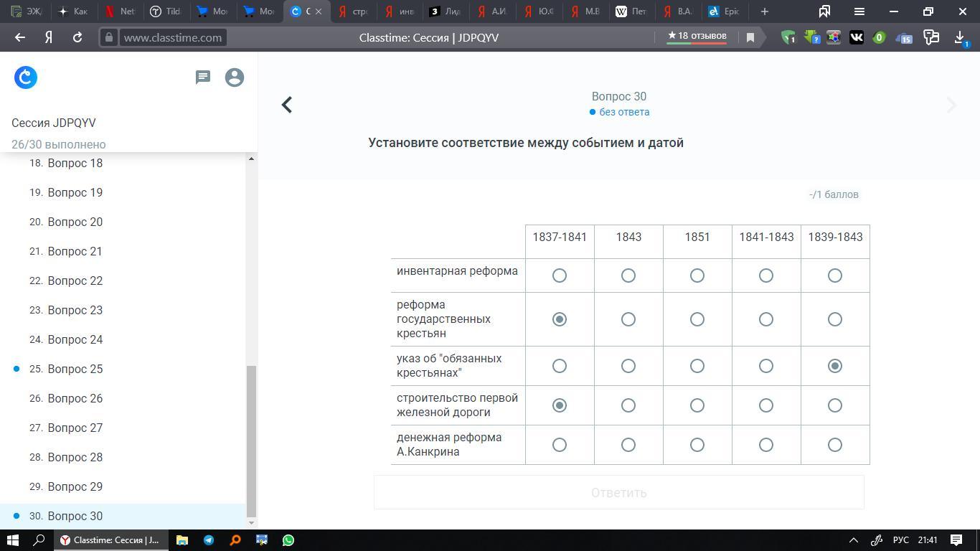Switch to the ЭЖД browser tab
The width and height of the screenshot is (980, 551).
pos(26,11)
